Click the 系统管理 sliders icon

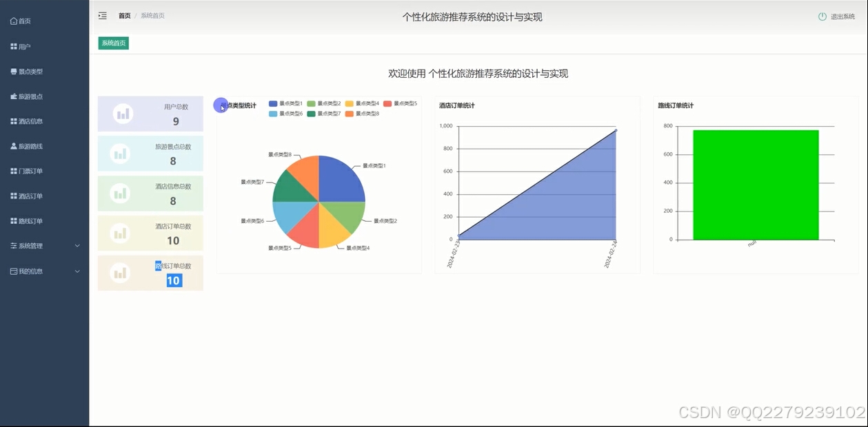click(x=14, y=246)
